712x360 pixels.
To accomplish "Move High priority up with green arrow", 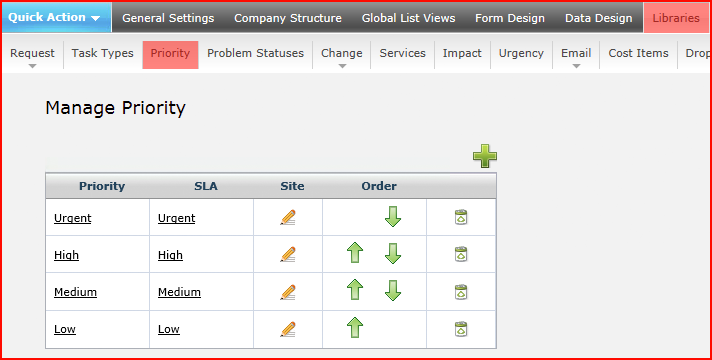I will tap(355, 253).
